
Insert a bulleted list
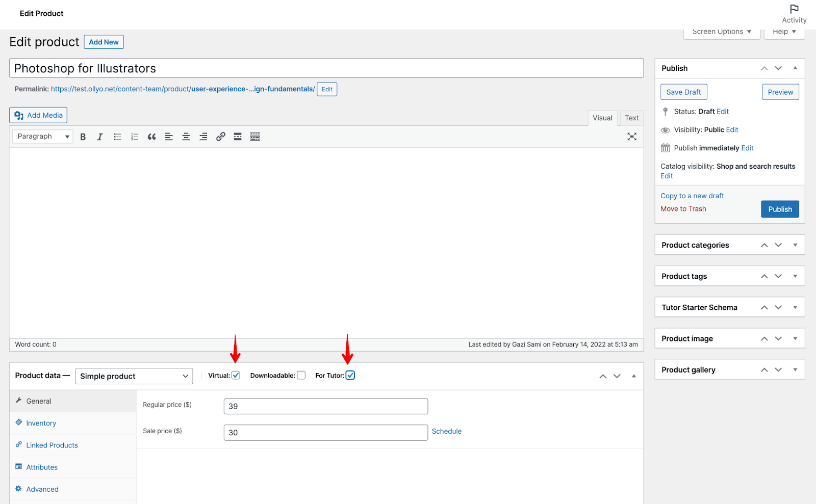pyautogui.click(x=117, y=137)
